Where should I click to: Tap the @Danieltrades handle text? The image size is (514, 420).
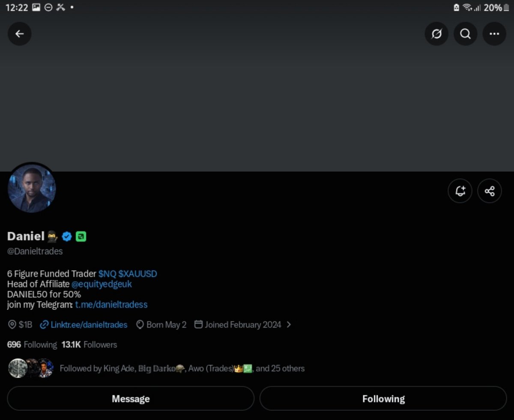[35, 251]
